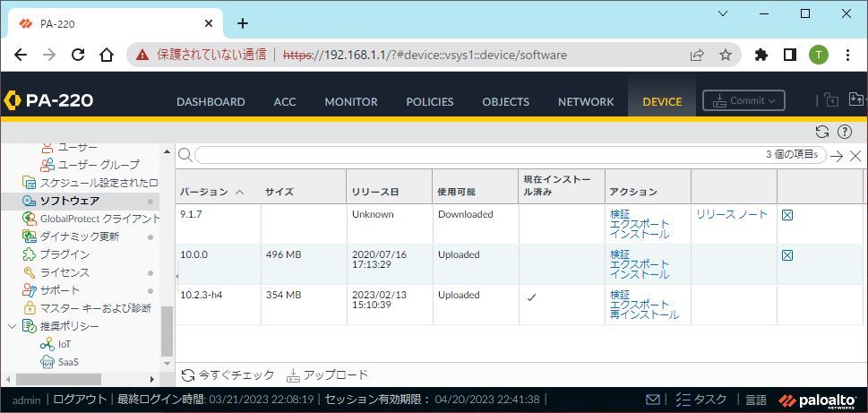Open a new browser tab
Screen dimensions: 868x413
[x=243, y=23]
